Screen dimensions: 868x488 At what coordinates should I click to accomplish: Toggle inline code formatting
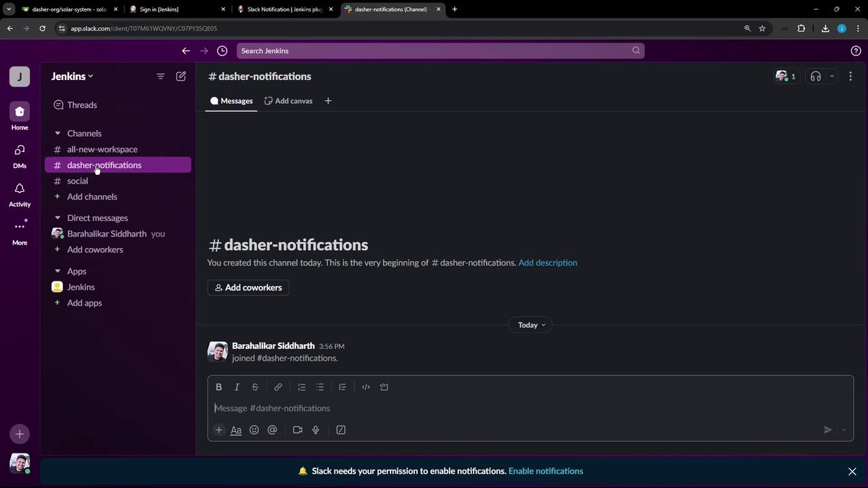coord(366,387)
